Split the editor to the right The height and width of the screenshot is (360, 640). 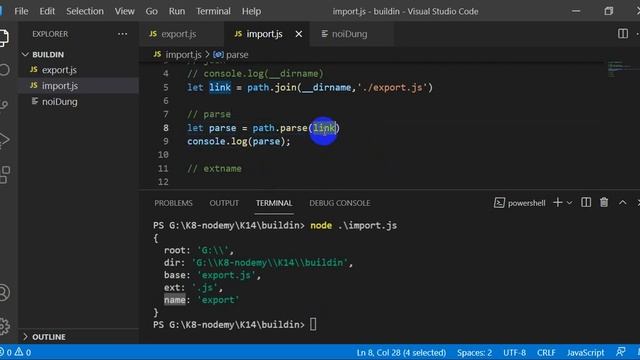coord(623,33)
